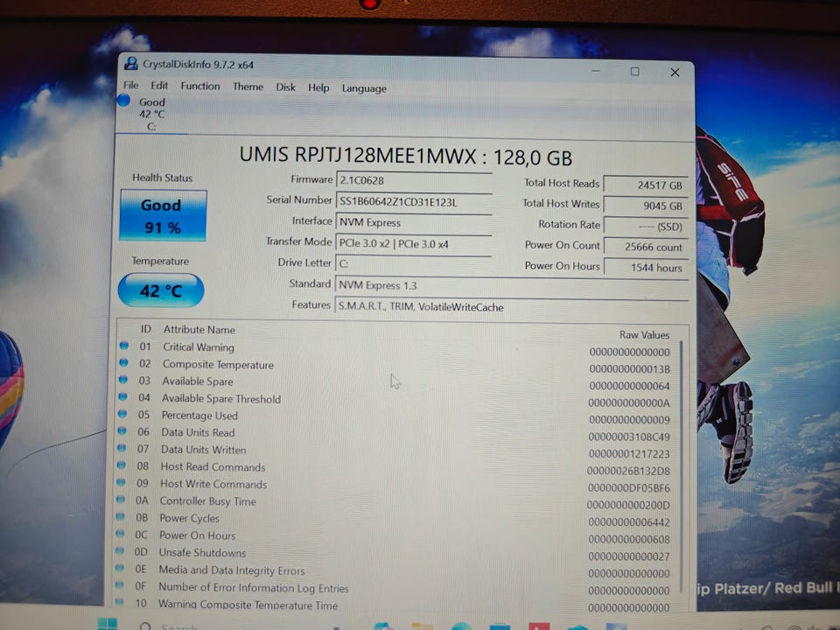Open the Help menu

tap(318, 87)
